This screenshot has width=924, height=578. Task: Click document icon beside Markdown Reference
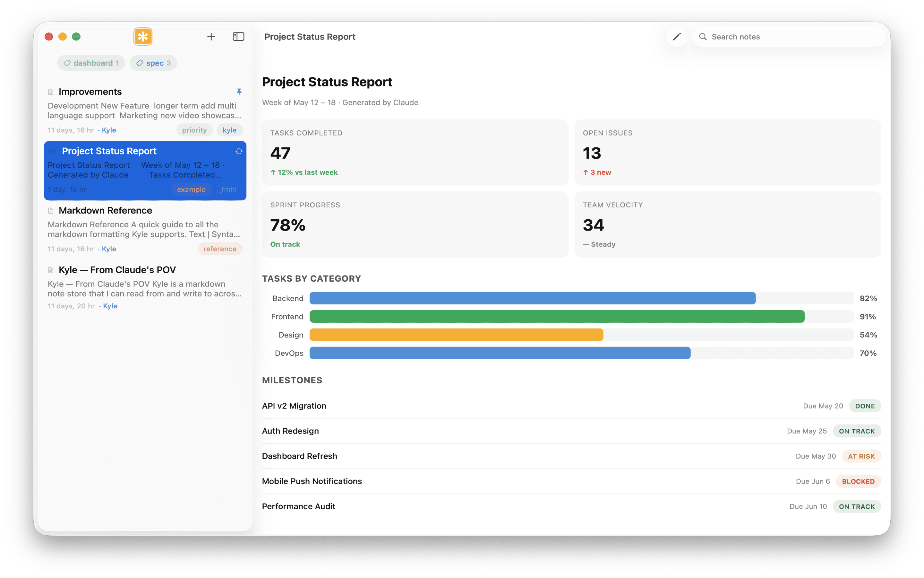coord(51,211)
